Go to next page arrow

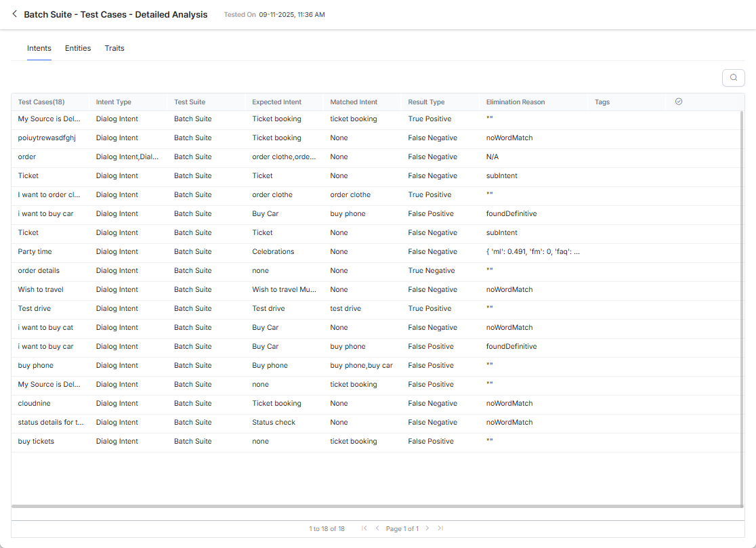pyautogui.click(x=427, y=528)
